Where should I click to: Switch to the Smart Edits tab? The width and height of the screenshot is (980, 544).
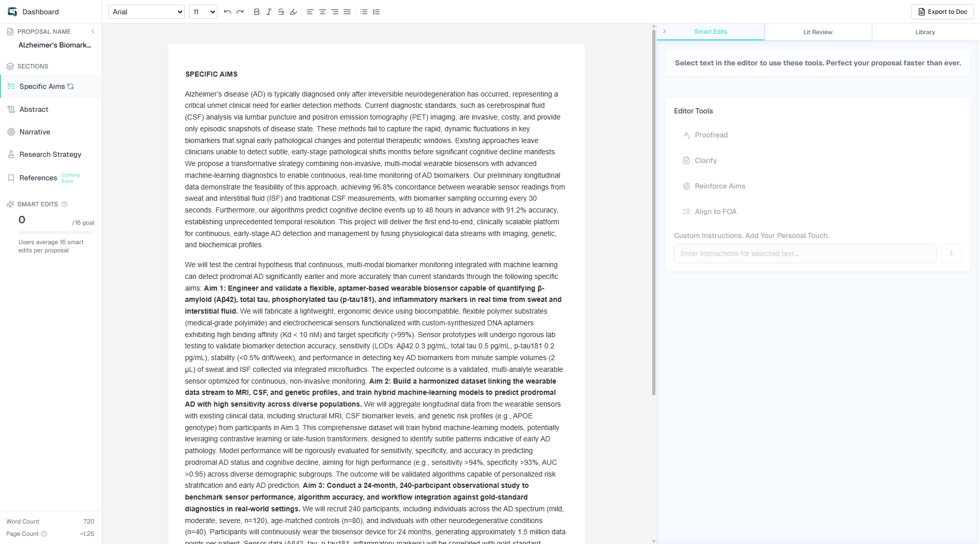710,32
